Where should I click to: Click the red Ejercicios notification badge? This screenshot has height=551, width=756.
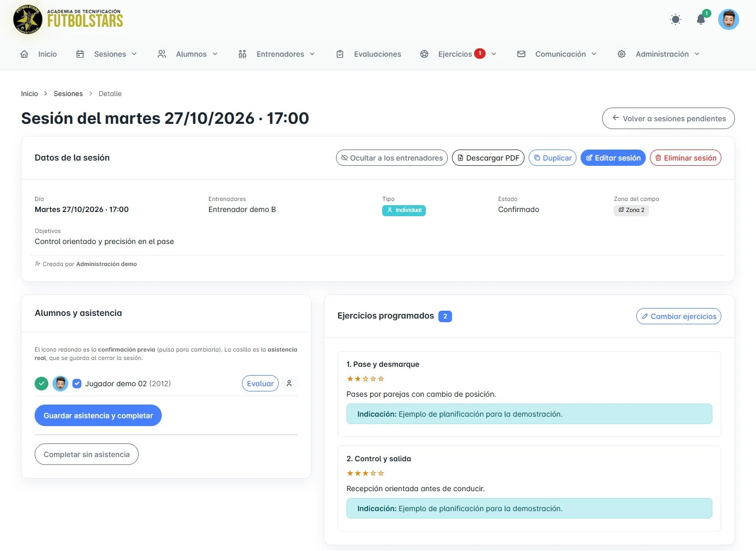pyautogui.click(x=480, y=54)
